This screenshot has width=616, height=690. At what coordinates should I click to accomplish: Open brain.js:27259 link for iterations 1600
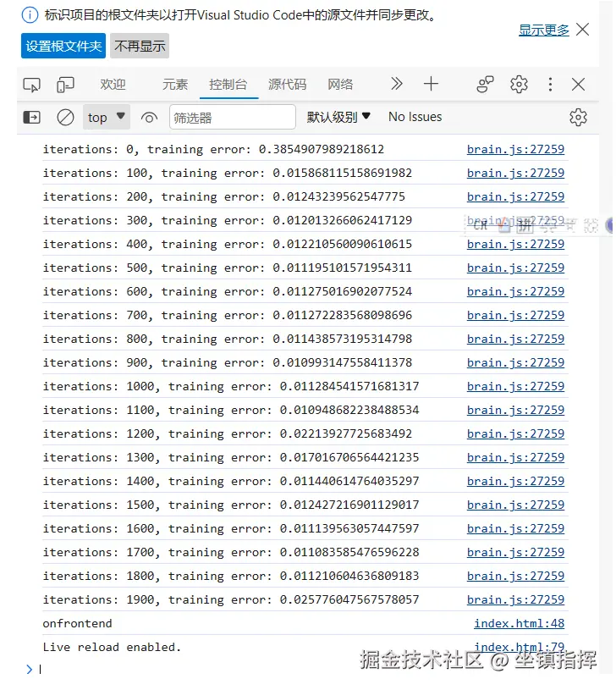pos(515,529)
